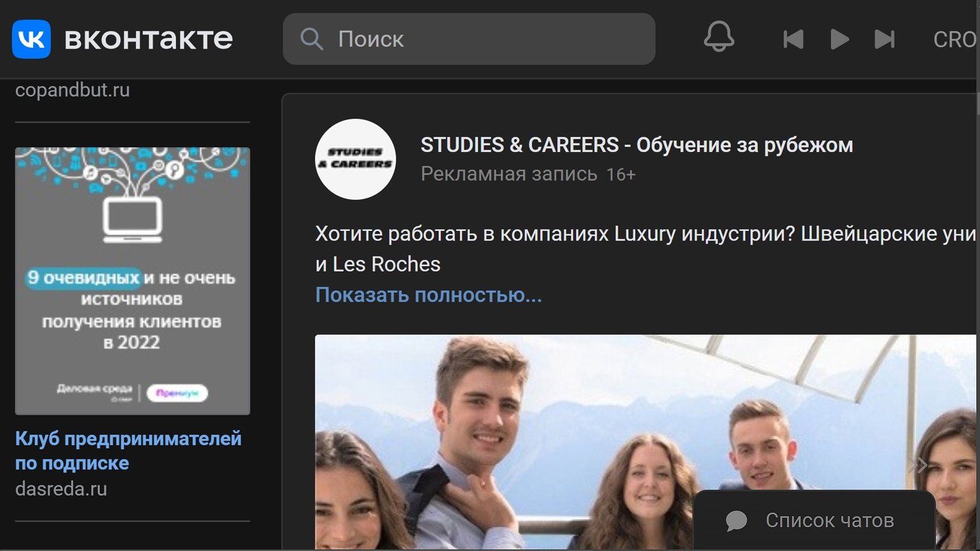Click the chat bubble icon

736,520
